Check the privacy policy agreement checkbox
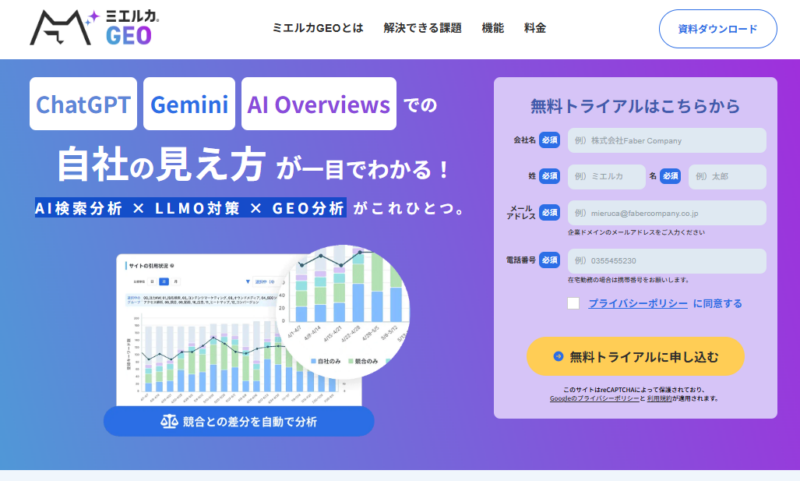The height and width of the screenshot is (481, 800). pyautogui.click(x=573, y=303)
